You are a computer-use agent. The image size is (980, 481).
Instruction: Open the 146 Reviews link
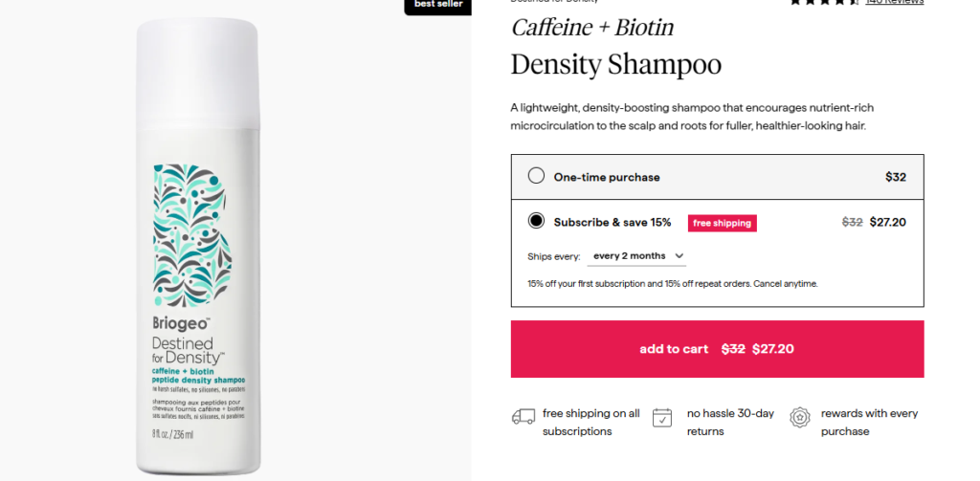[895, 3]
